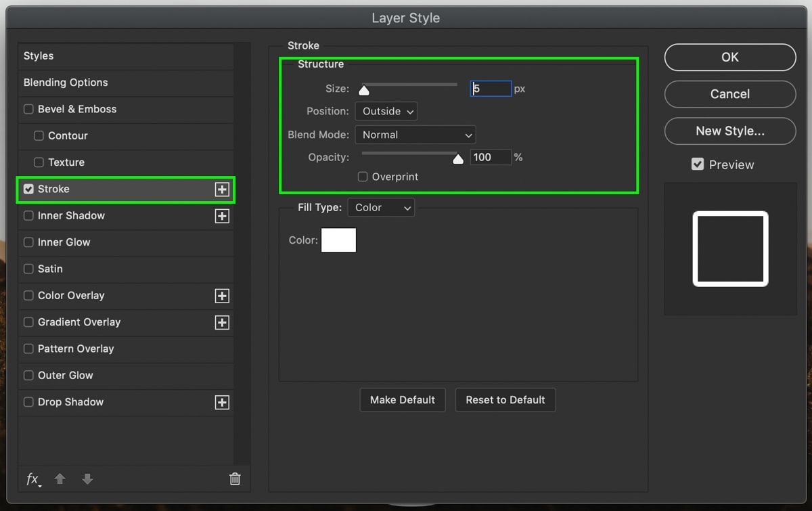The width and height of the screenshot is (812, 511).
Task: Click the Cancel button
Action: pos(730,94)
